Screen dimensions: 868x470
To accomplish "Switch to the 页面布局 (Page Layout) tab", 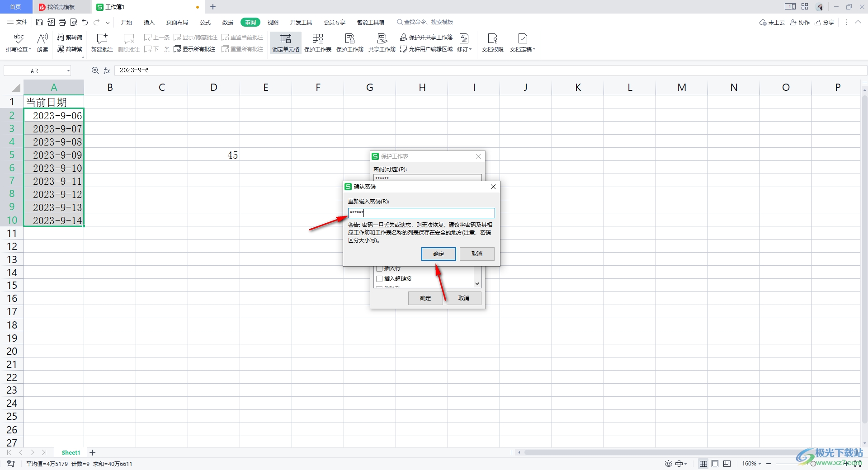I will pyautogui.click(x=177, y=22).
